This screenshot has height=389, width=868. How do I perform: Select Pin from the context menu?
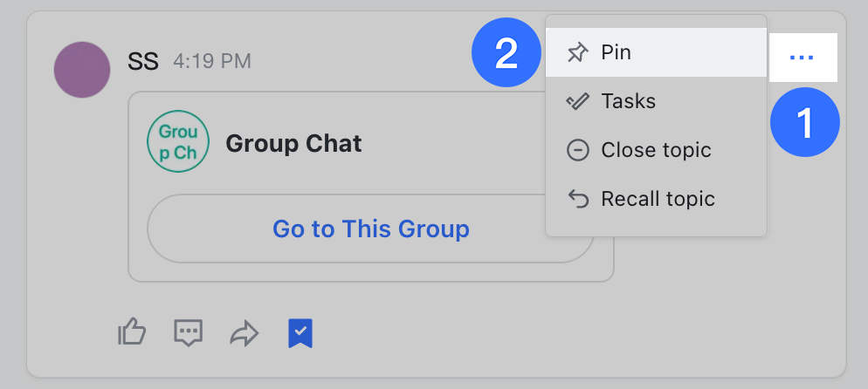(656, 52)
